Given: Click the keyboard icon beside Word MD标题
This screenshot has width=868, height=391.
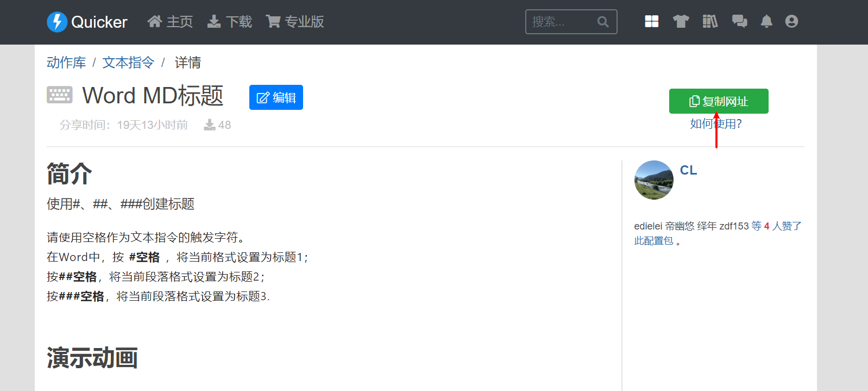Looking at the screenshot, I should 59,95.
